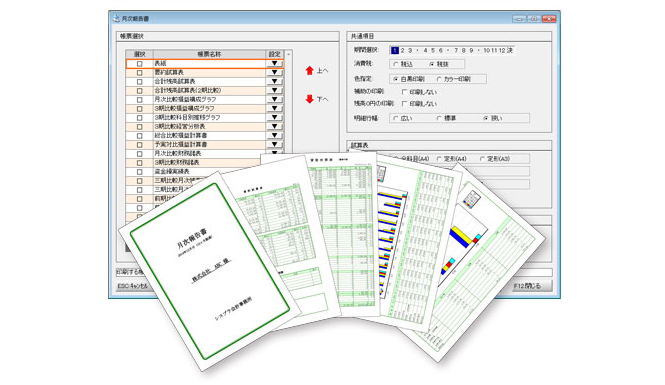Image resolution: width=665 pixels, height=385 pixels.
Task: Open the 設定 dropdown for 表紙
Action: coord(275,64)
